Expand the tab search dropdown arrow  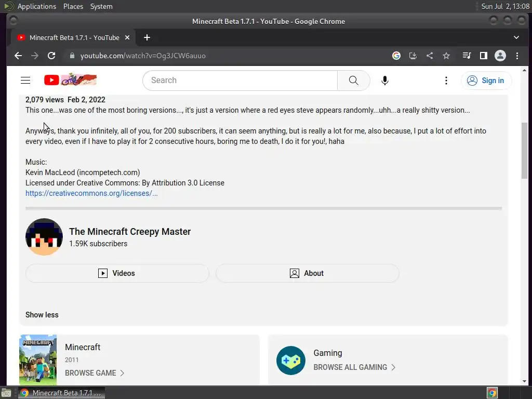pyautogui.click(x=516, y=37)
